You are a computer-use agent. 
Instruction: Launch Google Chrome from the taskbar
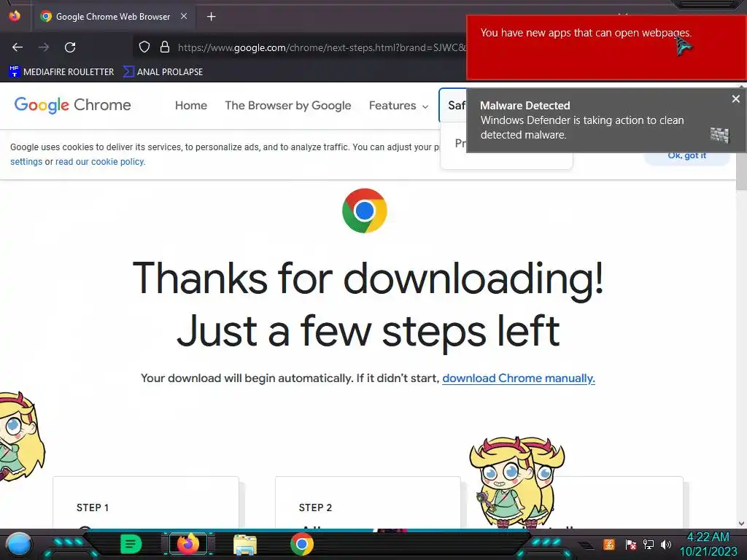coord(302,544)
